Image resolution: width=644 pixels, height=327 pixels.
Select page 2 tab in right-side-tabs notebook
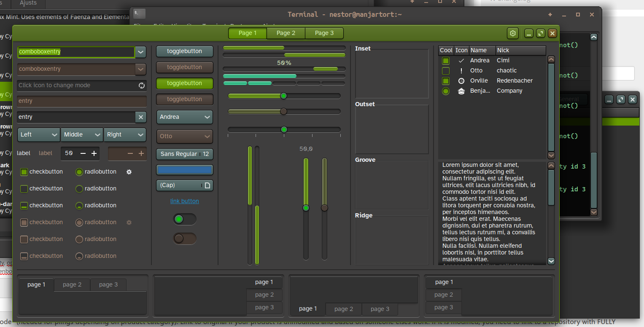click(x=264, y=295)
